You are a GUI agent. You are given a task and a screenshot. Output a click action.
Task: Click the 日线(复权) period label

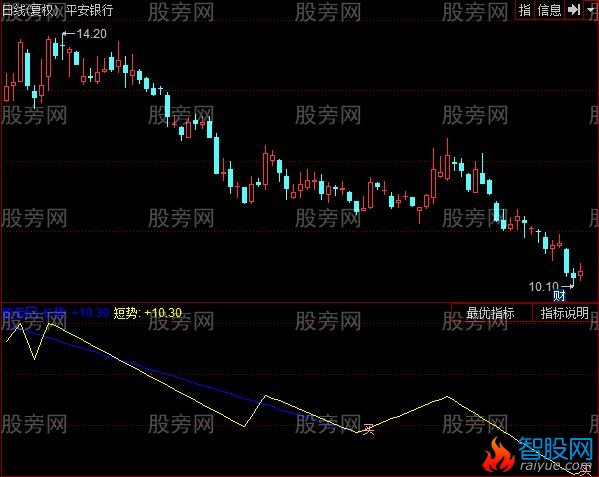(x=31, y=10)
